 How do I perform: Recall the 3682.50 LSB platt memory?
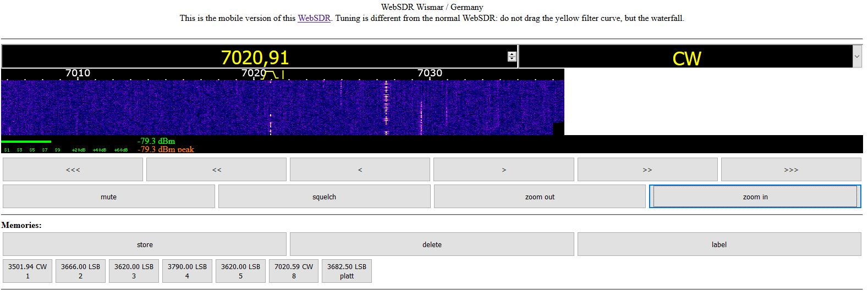347,271
